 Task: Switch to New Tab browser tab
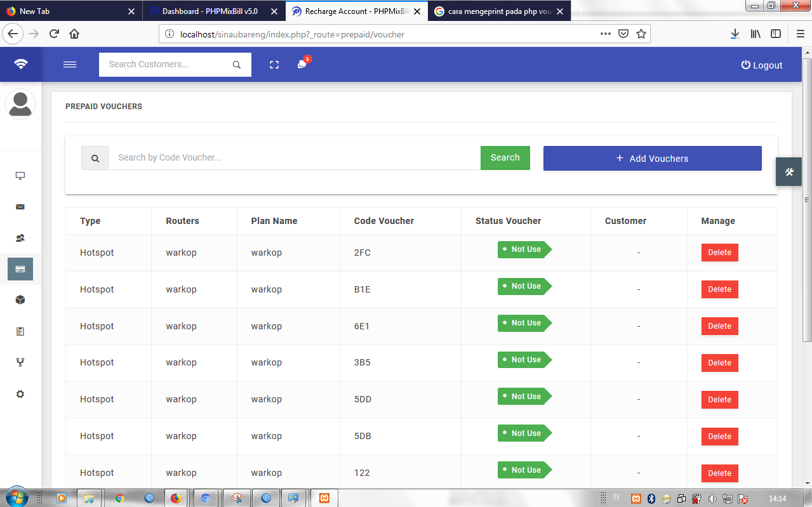click(x=71, y=11)
